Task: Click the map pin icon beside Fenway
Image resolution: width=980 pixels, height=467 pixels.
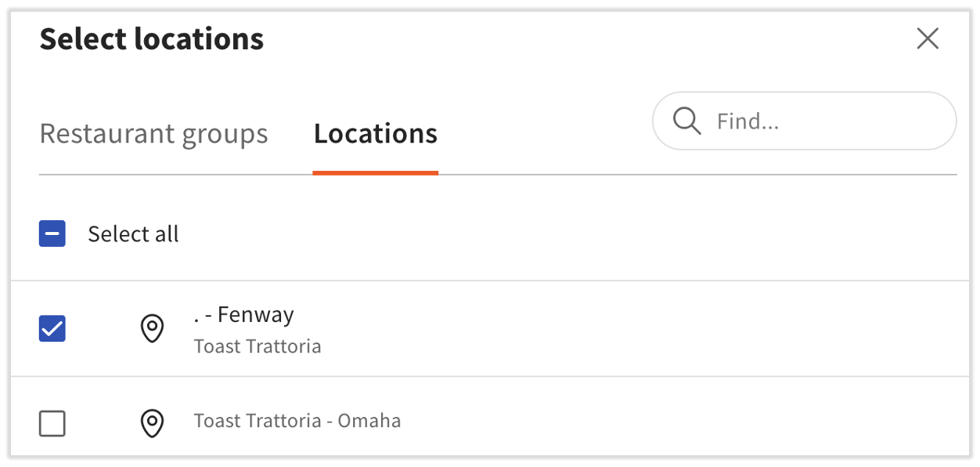Action: click(x=152, y=329)
